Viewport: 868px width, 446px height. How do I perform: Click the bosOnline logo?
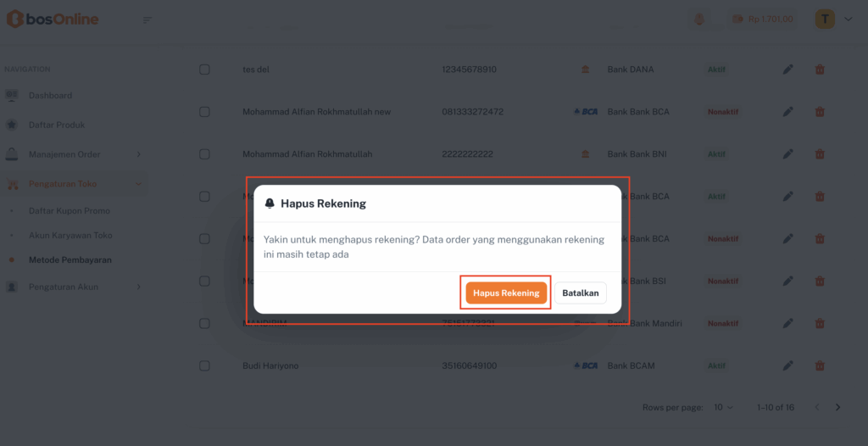click(x=53, y=19)
